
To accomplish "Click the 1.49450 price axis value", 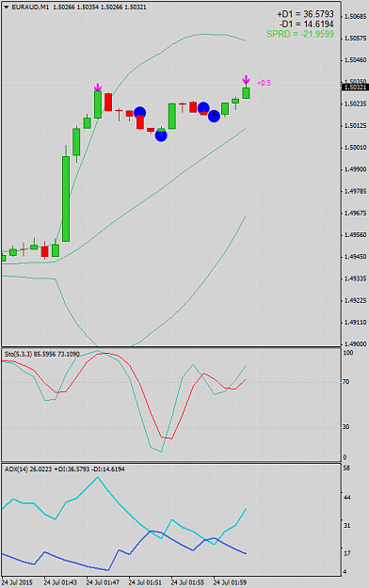I will click(x=355, y=257).
